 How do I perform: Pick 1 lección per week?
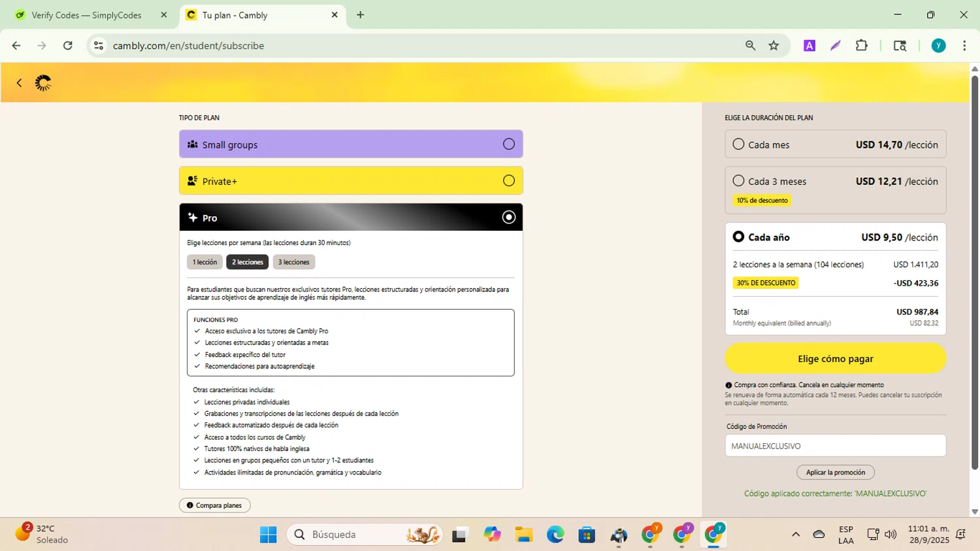point(205,262)
